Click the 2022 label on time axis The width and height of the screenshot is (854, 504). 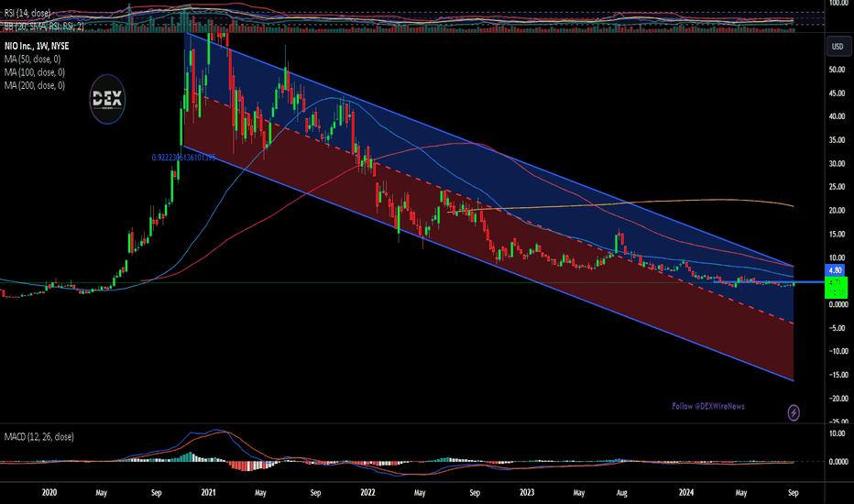pos(367,493)
